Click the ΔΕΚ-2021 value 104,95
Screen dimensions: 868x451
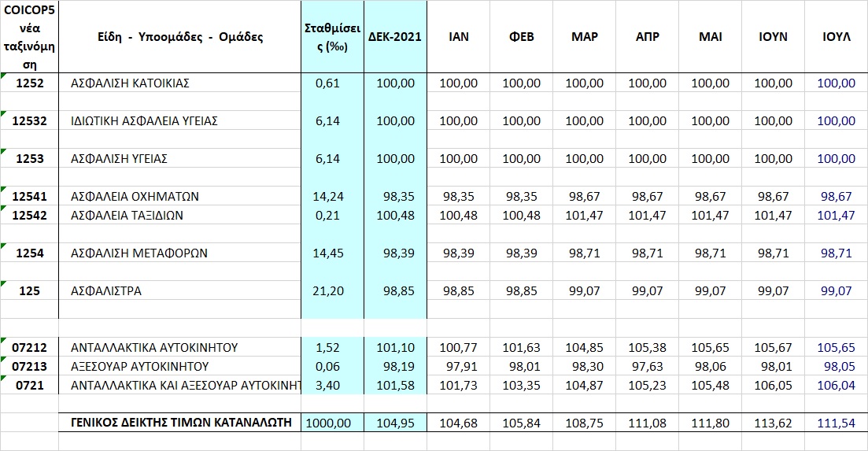(395, 423)
